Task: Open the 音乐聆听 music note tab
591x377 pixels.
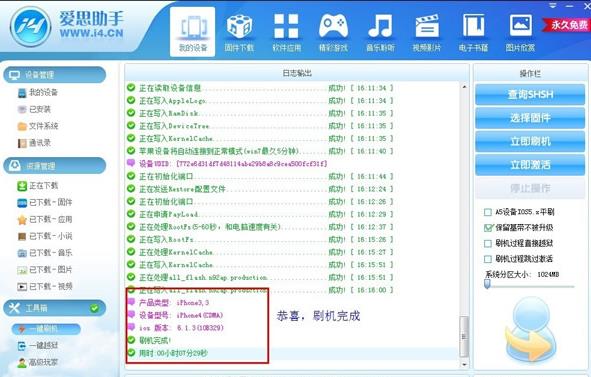Action: coord(380,32)
